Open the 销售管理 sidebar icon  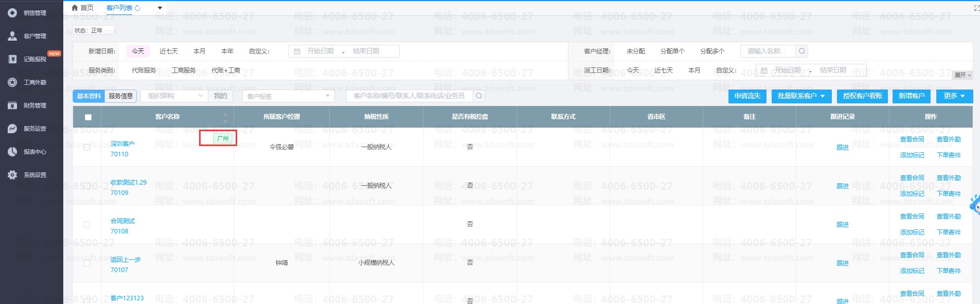click(12, 13)
